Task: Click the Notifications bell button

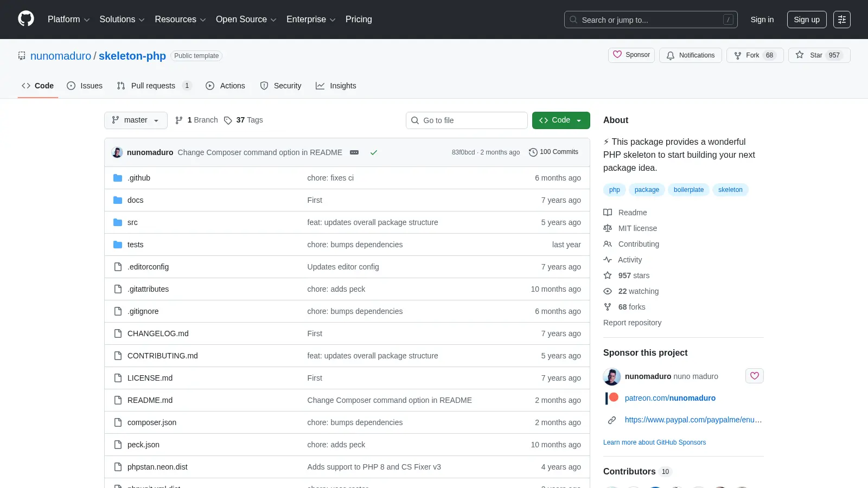Action: 691,55
